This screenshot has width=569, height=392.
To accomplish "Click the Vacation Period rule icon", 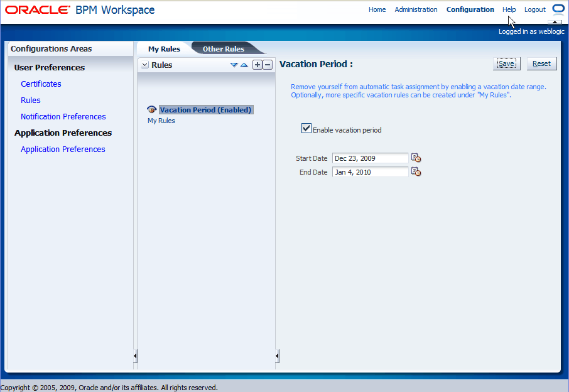I will coord(152,109).
